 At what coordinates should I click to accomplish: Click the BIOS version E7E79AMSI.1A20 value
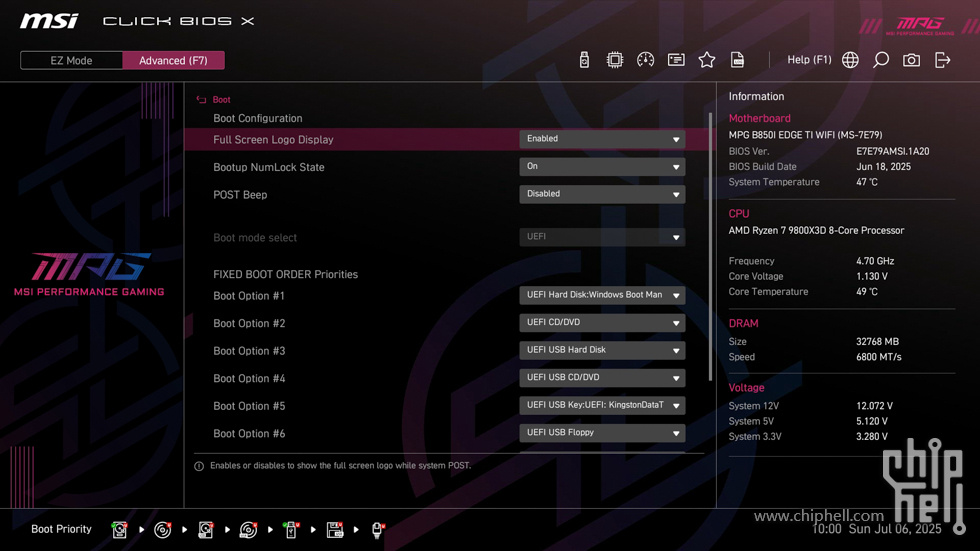click(892, 151)
